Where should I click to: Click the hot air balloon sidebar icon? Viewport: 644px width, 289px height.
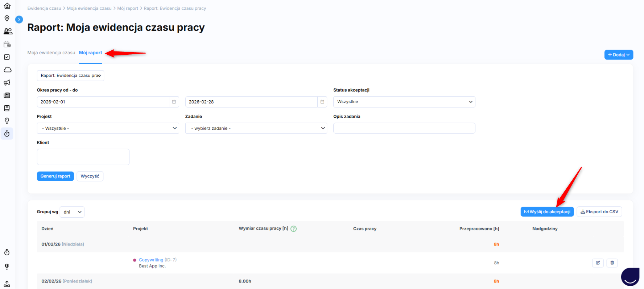(x=7, y=267)
